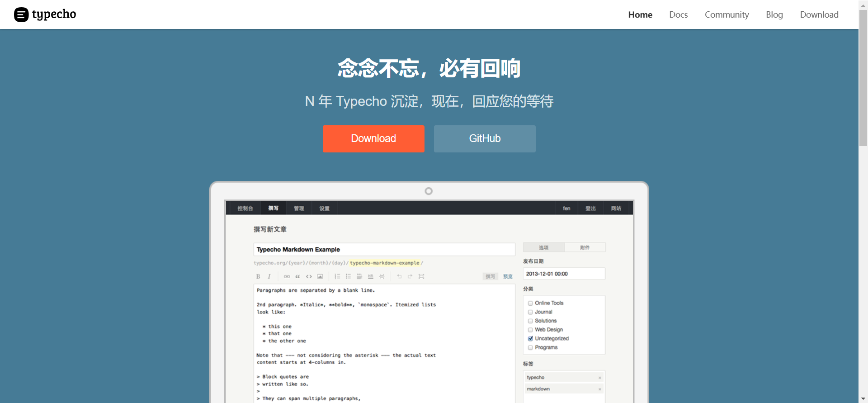868x403 pixels.
Task: Click the 念念不忘，必有回响 headline
Action: coord(429,68)
